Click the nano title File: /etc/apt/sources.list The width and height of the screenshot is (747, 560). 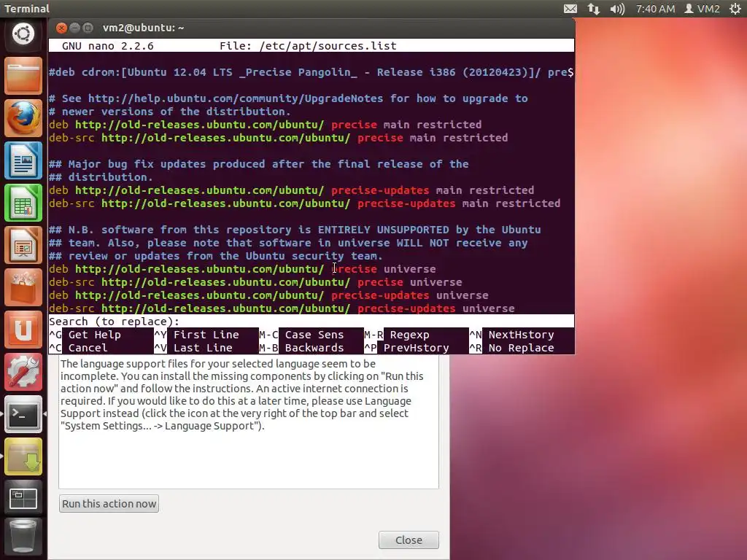click(308, 46)
